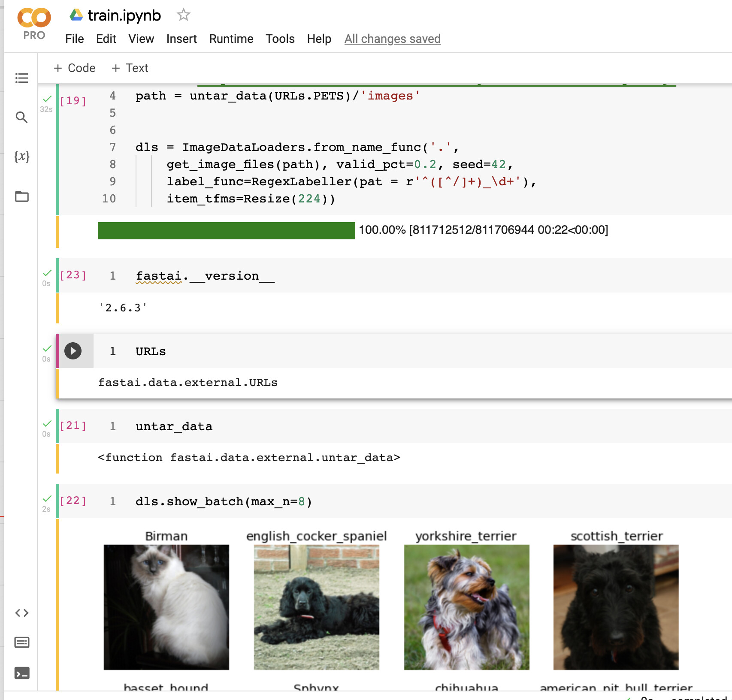Add a new Code cell

pyautogui.click(x=75, y=68)
